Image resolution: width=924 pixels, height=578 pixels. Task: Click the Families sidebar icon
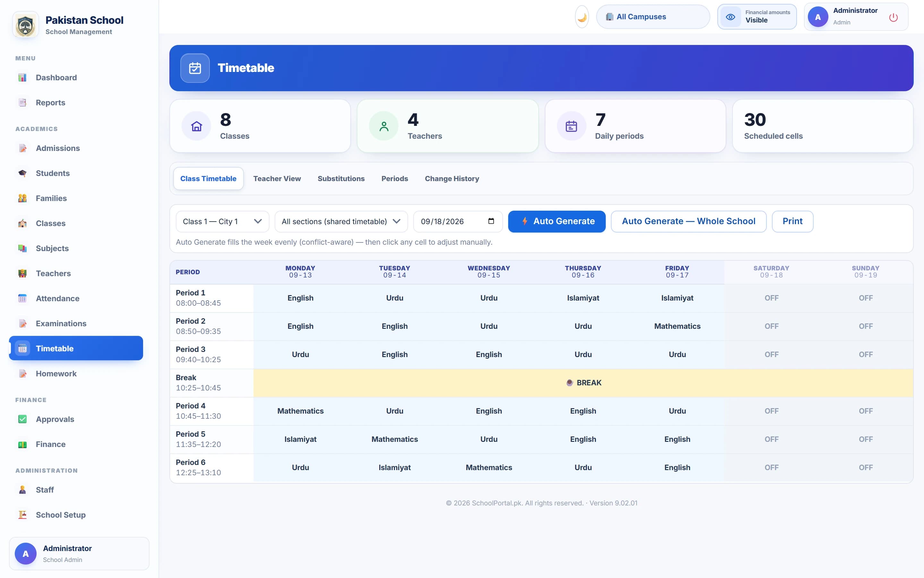[x=22, y=198]
